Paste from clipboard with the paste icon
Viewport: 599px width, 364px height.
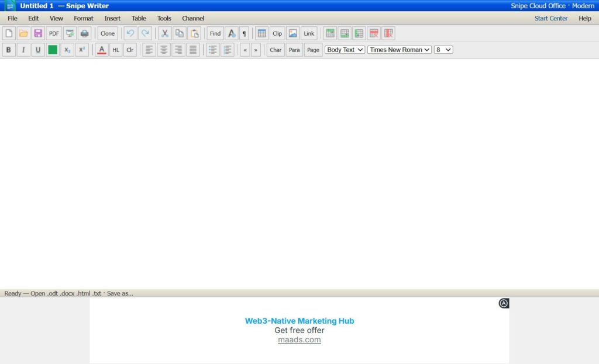(x=194, y=33)
